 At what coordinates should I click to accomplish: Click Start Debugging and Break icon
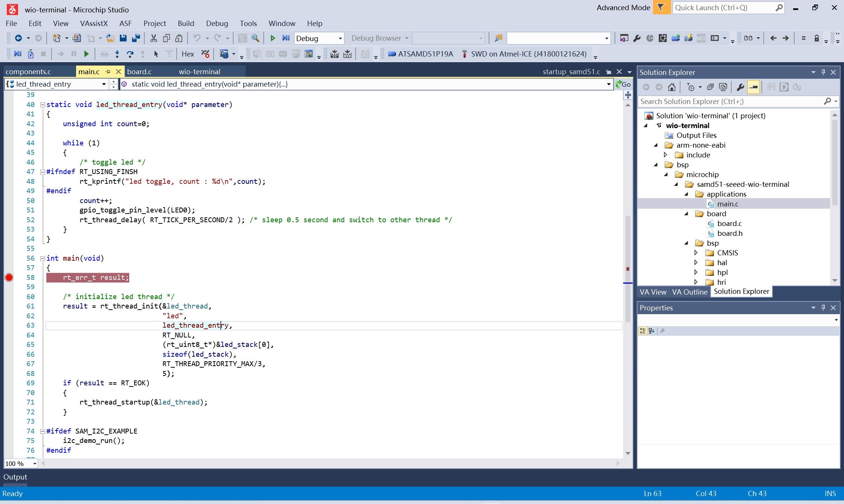tap(286, 38)
